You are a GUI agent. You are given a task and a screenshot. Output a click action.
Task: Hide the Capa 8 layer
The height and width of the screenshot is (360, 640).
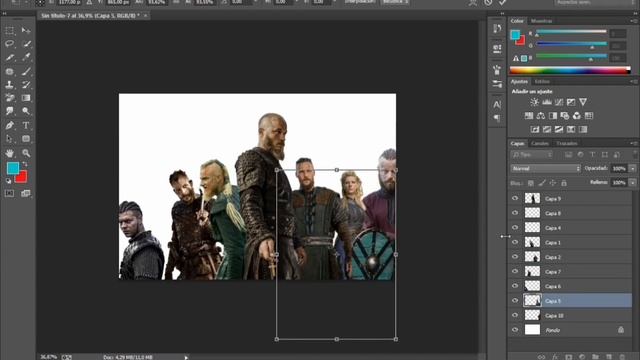[x=515, y=213]
